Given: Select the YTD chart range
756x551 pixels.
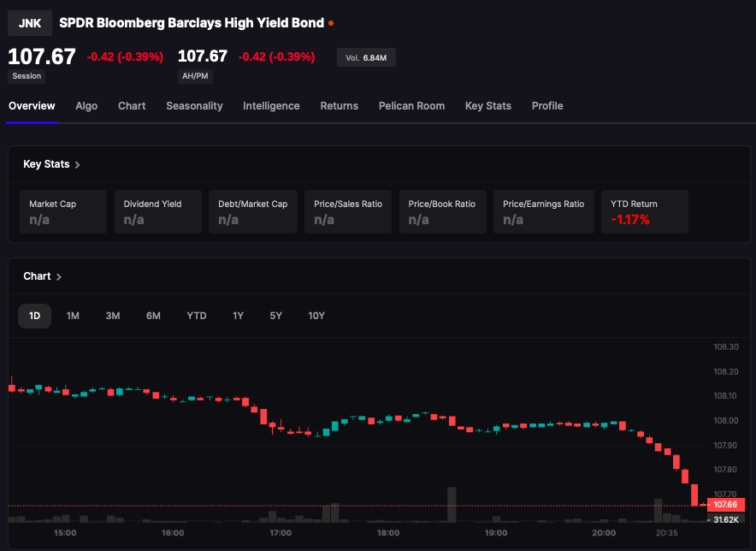Looking at the screenshot, I should coord(197,316).
